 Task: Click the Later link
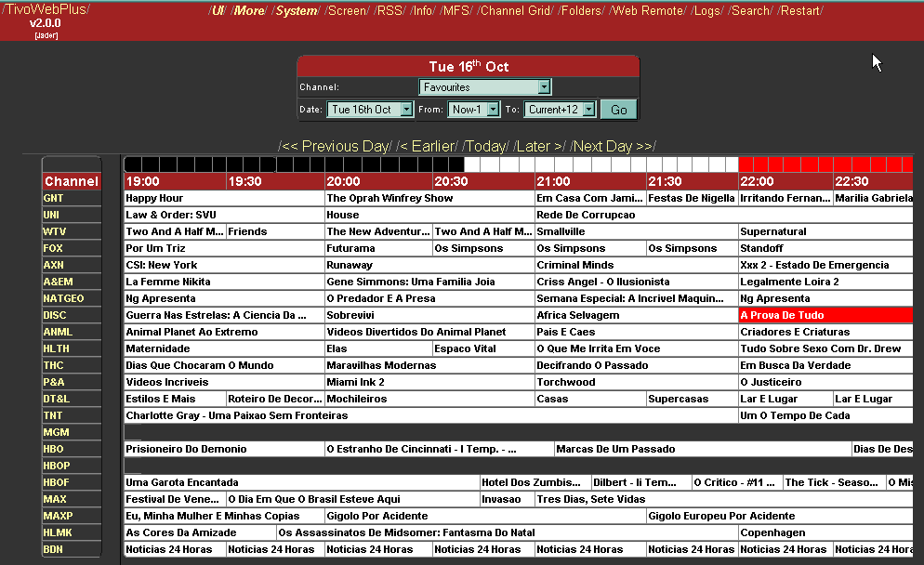click(539, 147)
